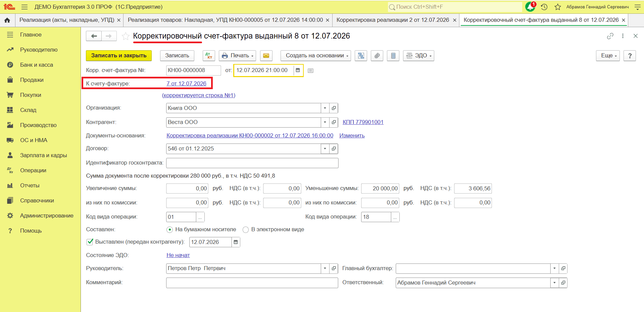This screenshot has height=312, width=644.
Task: Expand the Договор dropdown
Action: [x=325, y=148]
